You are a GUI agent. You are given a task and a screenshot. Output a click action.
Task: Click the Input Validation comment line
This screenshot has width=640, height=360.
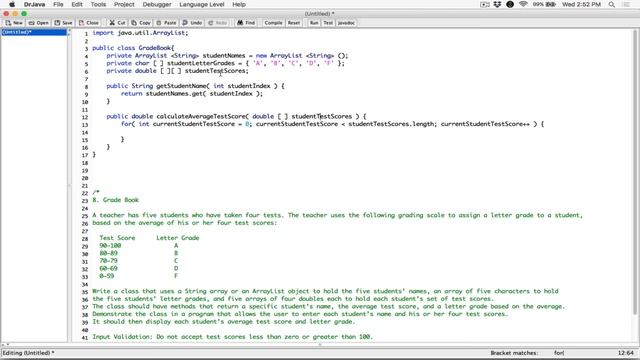[x=233, y=337]
